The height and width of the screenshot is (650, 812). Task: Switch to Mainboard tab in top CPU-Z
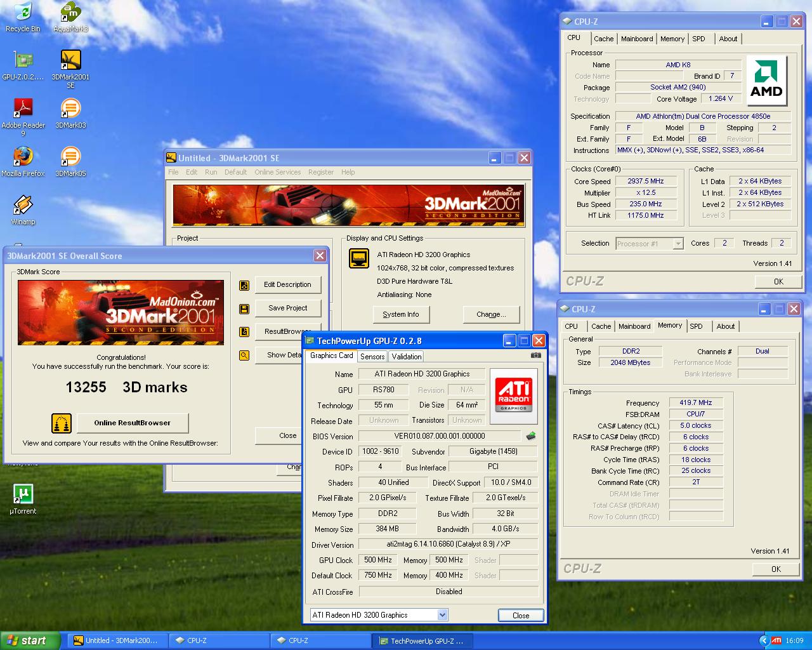[x=637, y=39]
